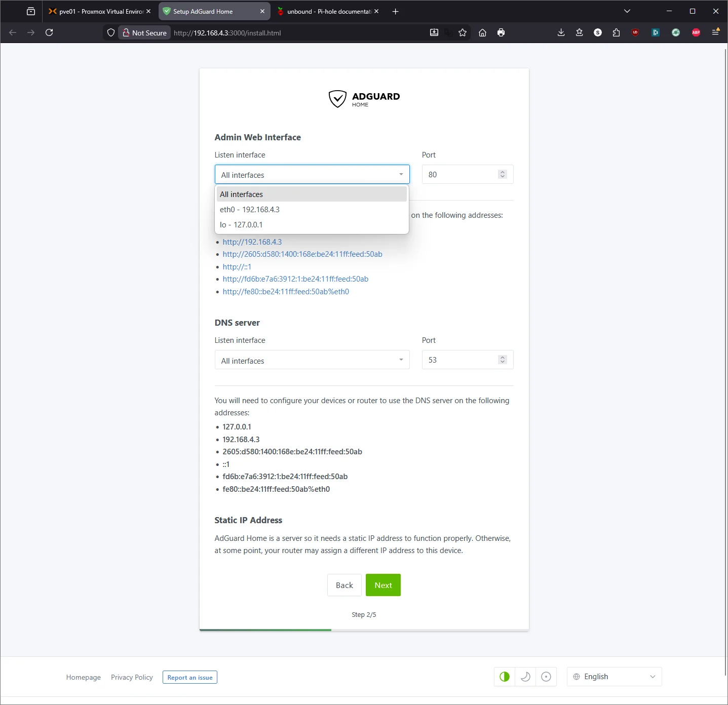Switch to dark theme with moon icon

tap(525, 677)
